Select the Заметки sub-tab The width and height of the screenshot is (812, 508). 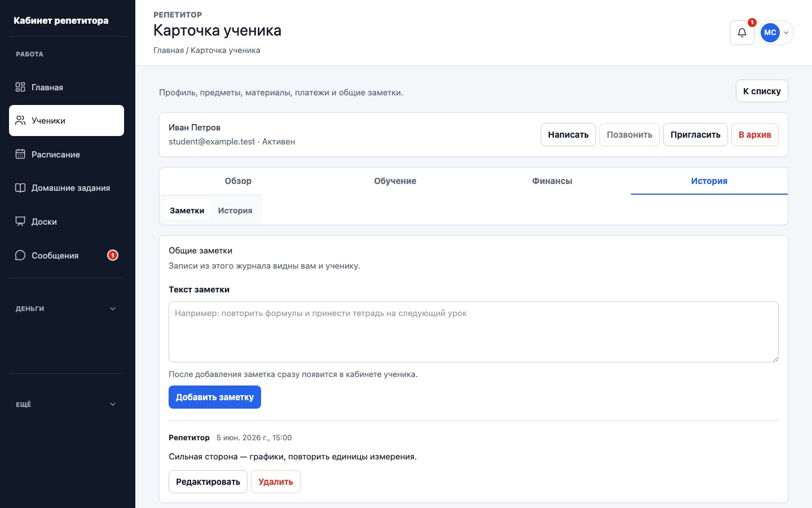click(187, 211)
